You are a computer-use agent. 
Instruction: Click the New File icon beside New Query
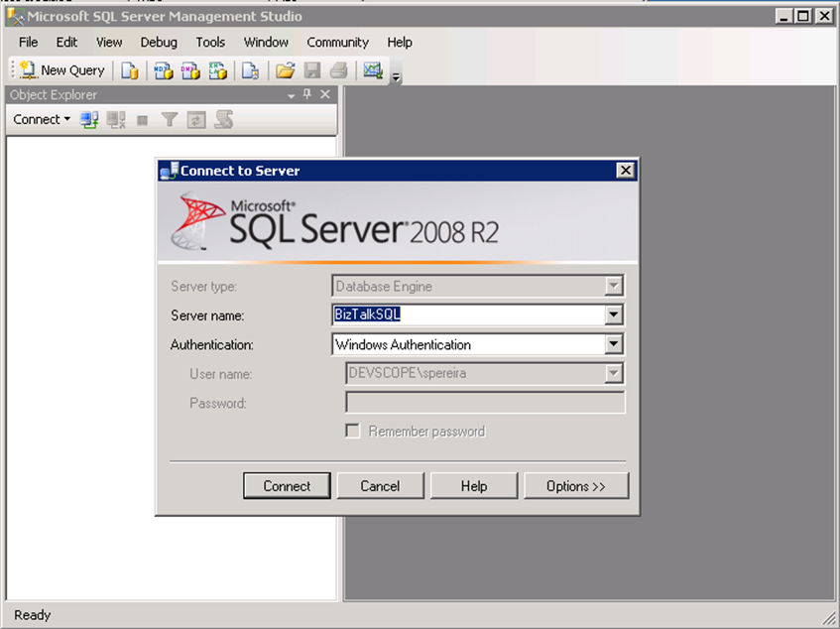pos(130,70)
